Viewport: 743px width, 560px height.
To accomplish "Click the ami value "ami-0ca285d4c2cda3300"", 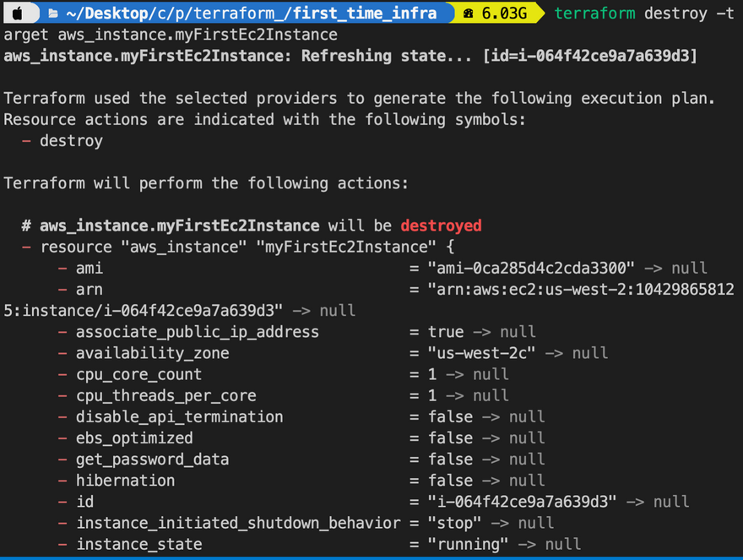I will tap(531, 269).
